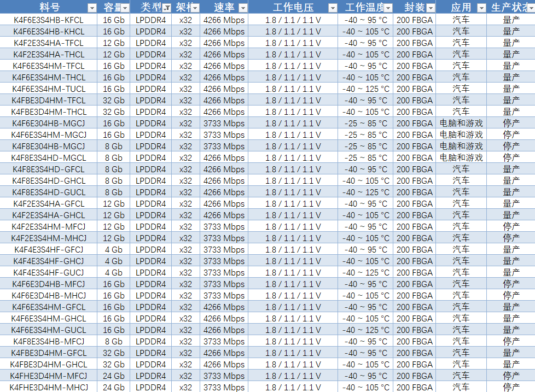Viewport: 535px width, 392px height.
Task: Click the 停产 status in row K4F8E304HB-MGCJ
Action: (511, 147)
